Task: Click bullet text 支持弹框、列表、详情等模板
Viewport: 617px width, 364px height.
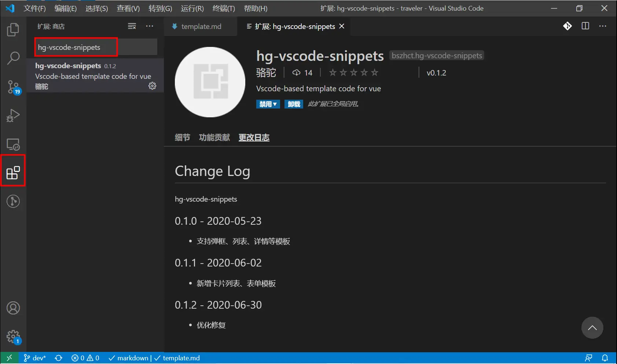Action: click(x=243, y=241)
